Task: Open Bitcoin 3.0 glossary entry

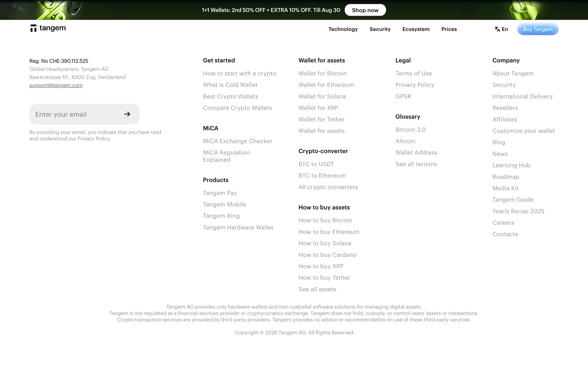Action: pos(410,130)
